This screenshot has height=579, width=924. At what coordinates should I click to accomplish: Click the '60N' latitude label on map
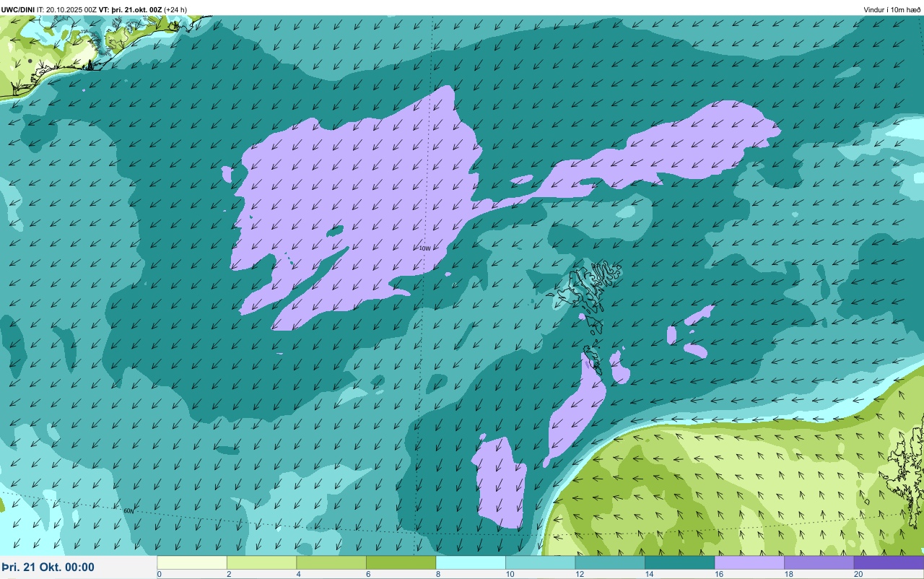tap(128, 510)
